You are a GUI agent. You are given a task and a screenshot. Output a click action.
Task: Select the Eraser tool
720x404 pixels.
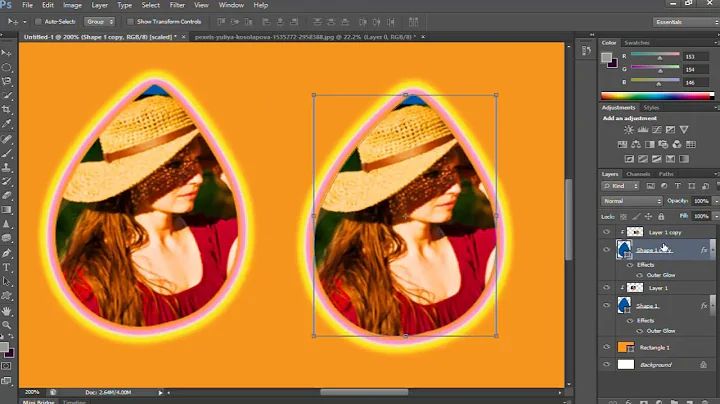coord(6,196)
